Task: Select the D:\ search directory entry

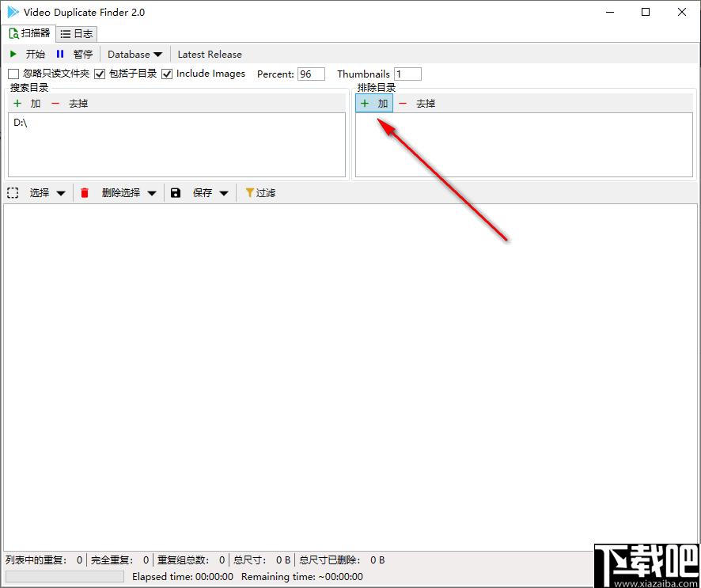Action: pos(21,123)
